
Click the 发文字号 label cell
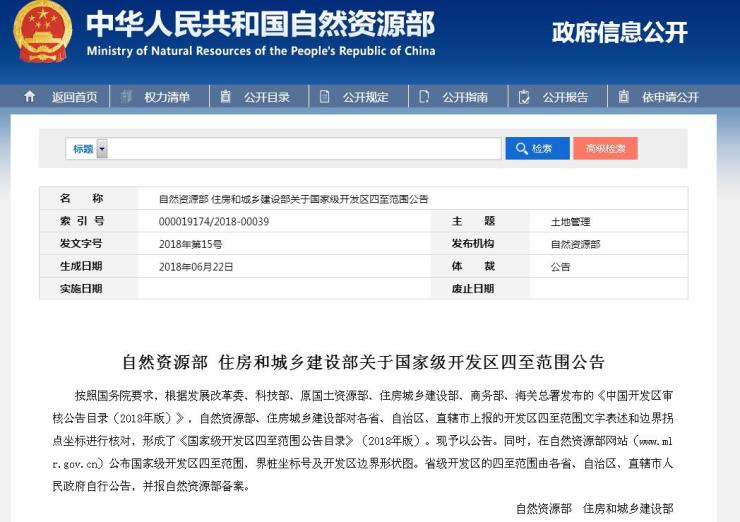pyautogui.click(x=89, y=244)
